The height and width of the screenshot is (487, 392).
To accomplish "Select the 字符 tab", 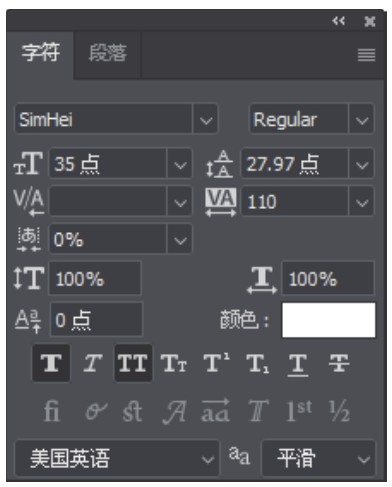I will coord(40,53).
